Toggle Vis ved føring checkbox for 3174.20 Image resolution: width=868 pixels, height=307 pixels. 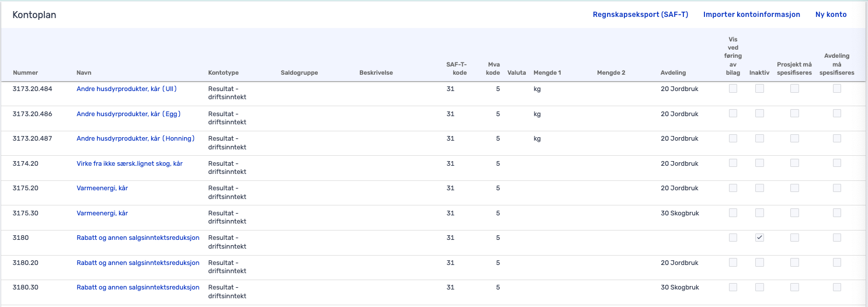point(732,163)
